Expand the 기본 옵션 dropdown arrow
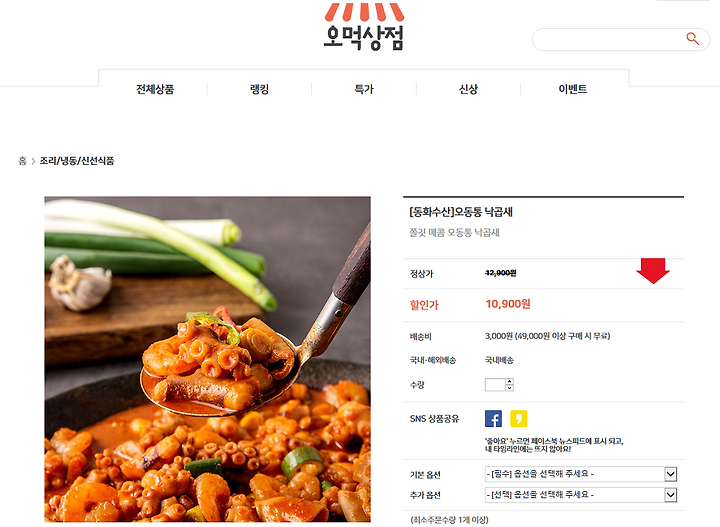720x527 pixels. click(670, 474)
